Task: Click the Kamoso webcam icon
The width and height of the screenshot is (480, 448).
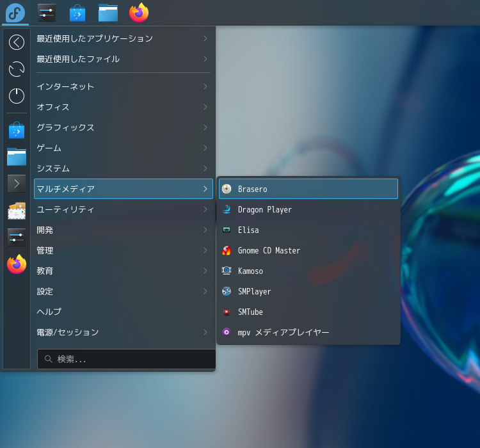Action: [227, 271]
